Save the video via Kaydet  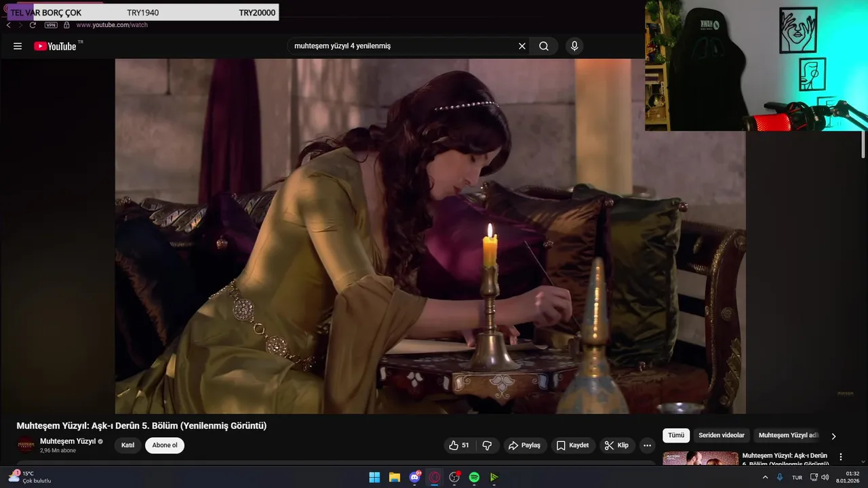click(573, 445)
